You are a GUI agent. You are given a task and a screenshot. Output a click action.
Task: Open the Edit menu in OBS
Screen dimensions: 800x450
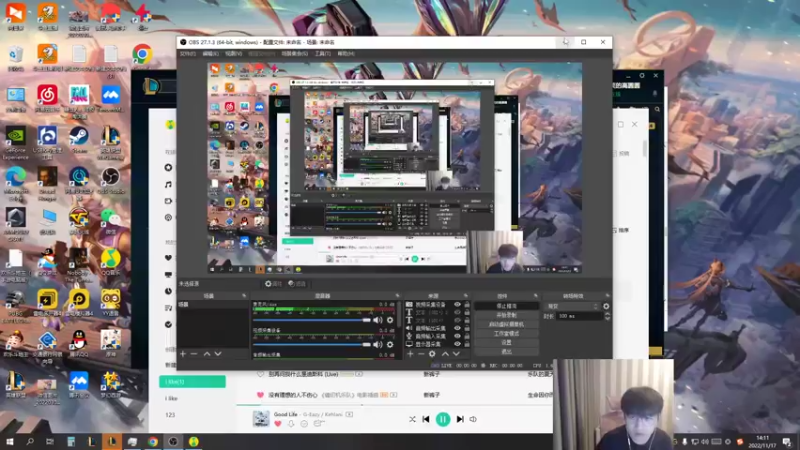tap(211, 54)
